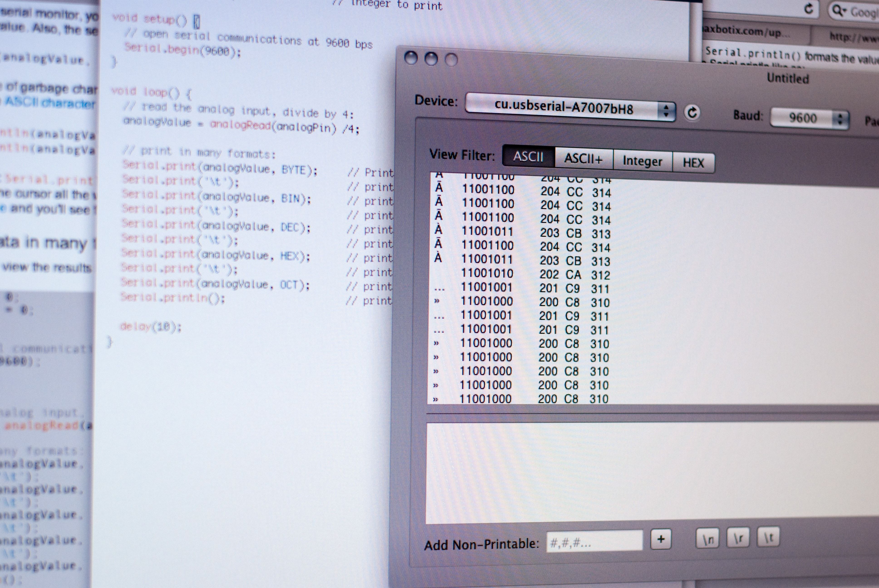Refresh the serial device list

[x=692, y=113]
